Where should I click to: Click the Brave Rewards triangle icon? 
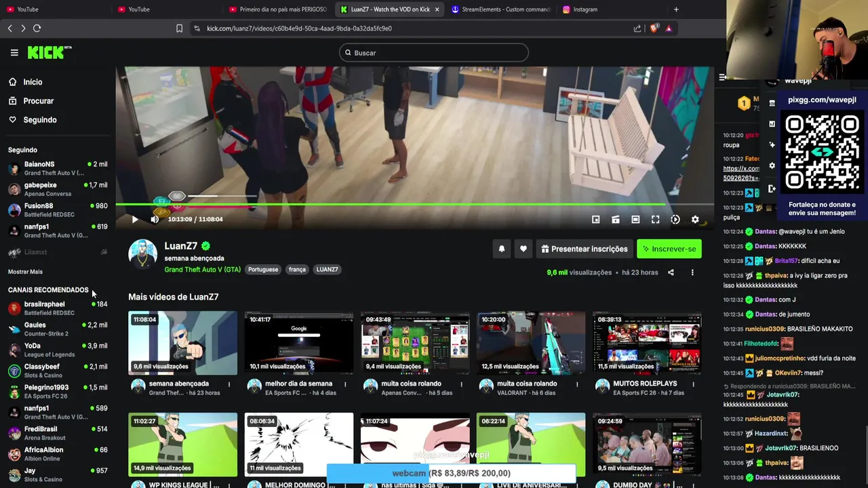tap(669, 28)
